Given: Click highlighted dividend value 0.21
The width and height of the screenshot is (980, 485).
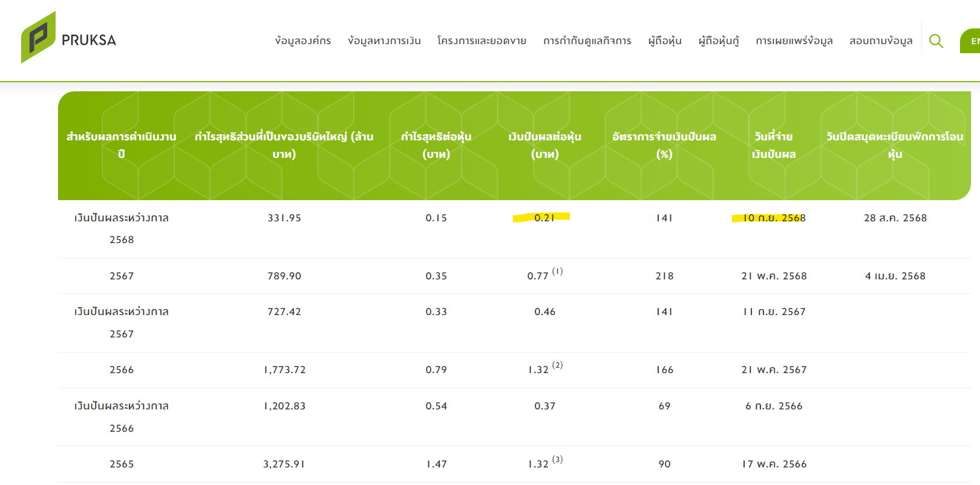Looking at the screenshot, I should [x=544, y=218].
